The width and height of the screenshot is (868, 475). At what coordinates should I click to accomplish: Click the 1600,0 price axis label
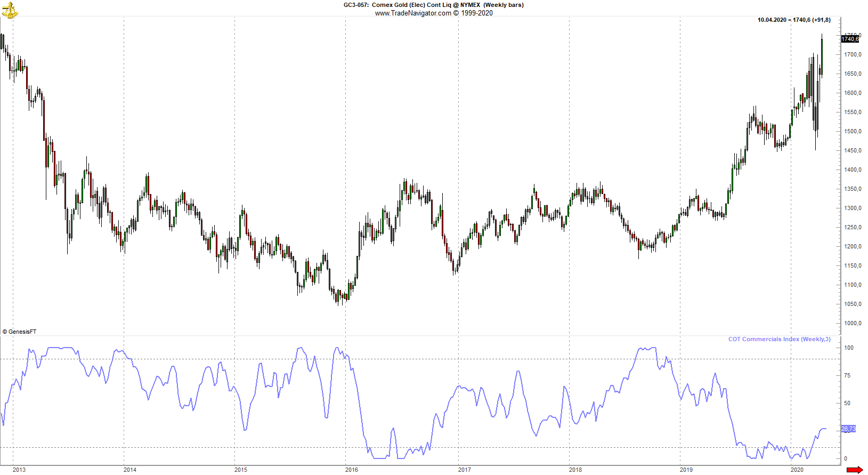[x=853, y=93]
